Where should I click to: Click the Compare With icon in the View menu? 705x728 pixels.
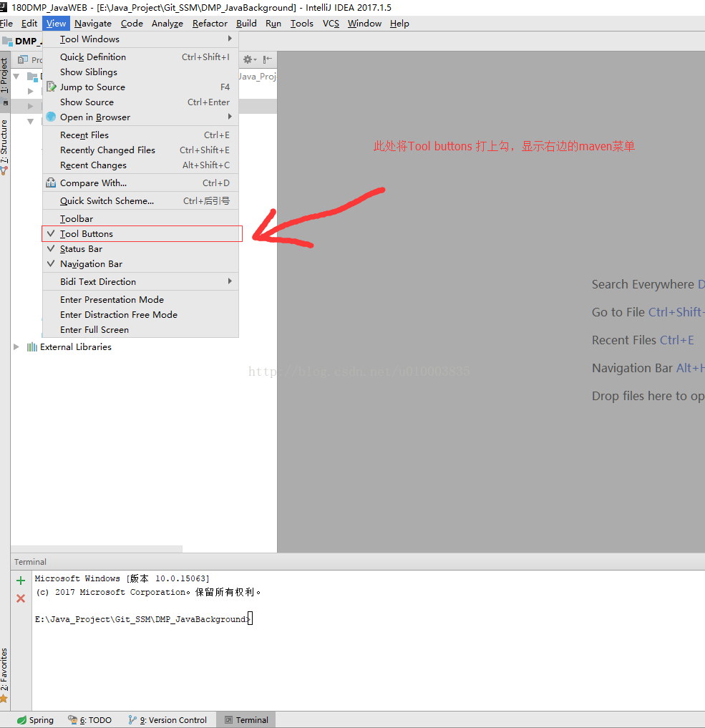51,183
